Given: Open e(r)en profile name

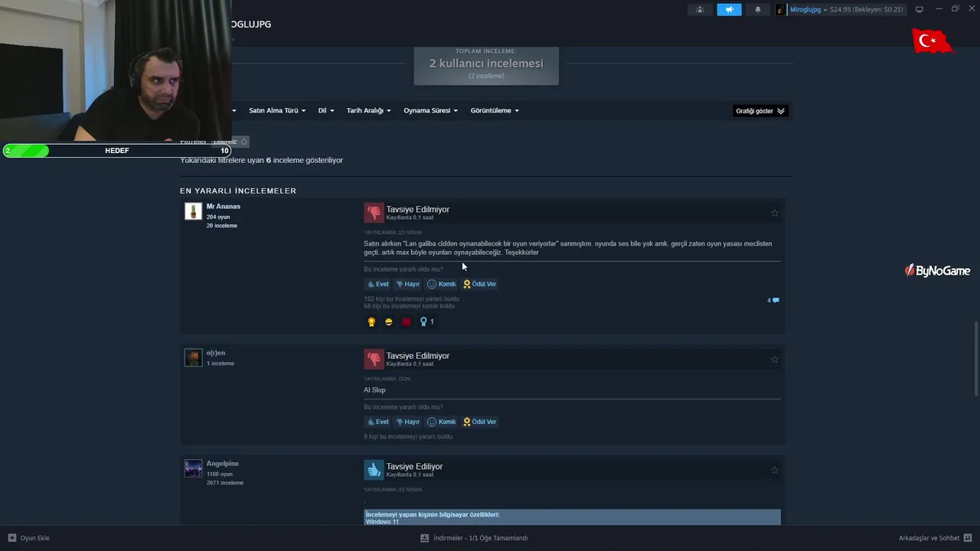Looking at the screenshot, I should pyautogui.click(x=215, y=353).
